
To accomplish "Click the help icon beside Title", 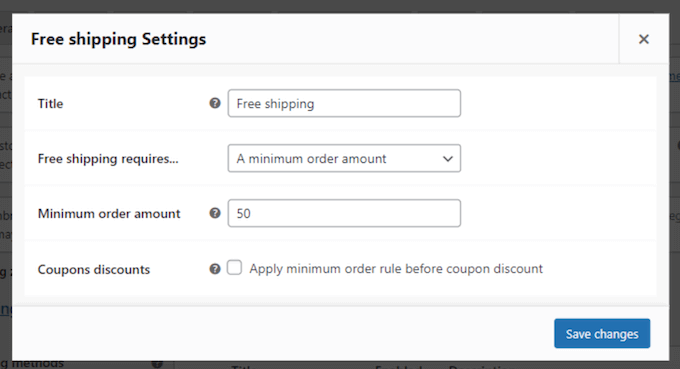I will 215,103.
